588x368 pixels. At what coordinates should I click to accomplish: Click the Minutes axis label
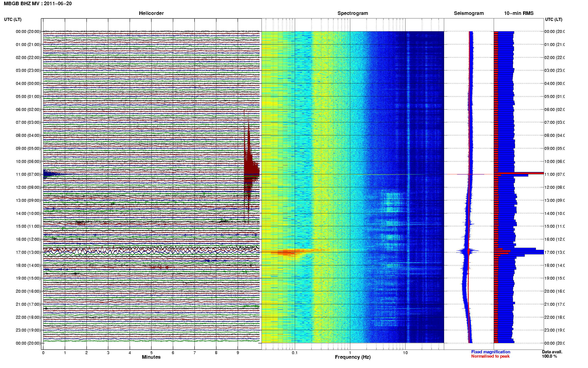pyautogui.click(x=151, y=357)
